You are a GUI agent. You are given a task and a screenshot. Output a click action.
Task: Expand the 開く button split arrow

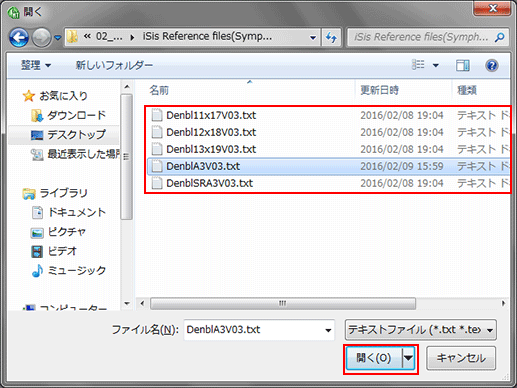(x=408, y=358)
